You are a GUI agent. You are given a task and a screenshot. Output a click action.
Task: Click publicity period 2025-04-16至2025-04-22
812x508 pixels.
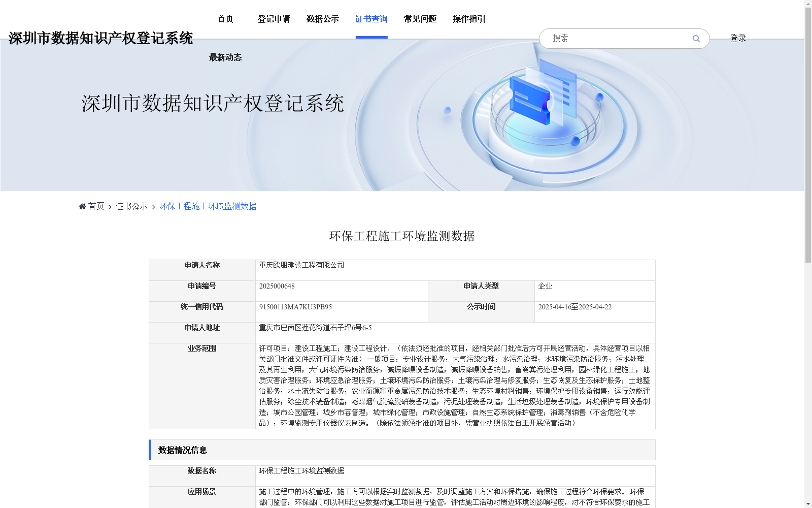pyautogui.click(x=575, y=307)
